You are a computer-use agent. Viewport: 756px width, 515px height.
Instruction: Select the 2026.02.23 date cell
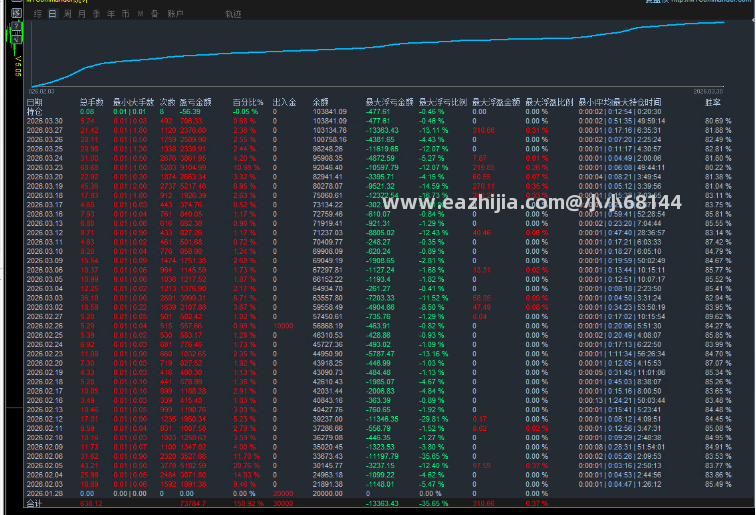(x=44, y=354)
